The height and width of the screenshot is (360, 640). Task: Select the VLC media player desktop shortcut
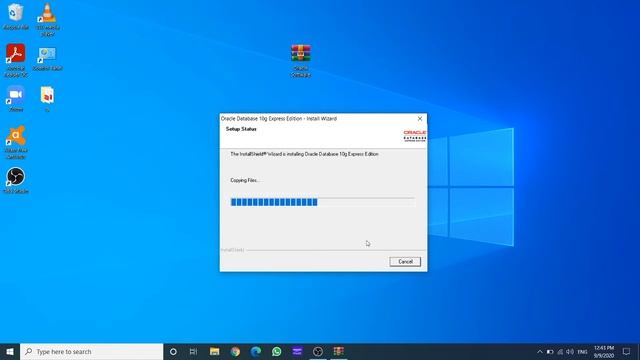tap(47, 20)
